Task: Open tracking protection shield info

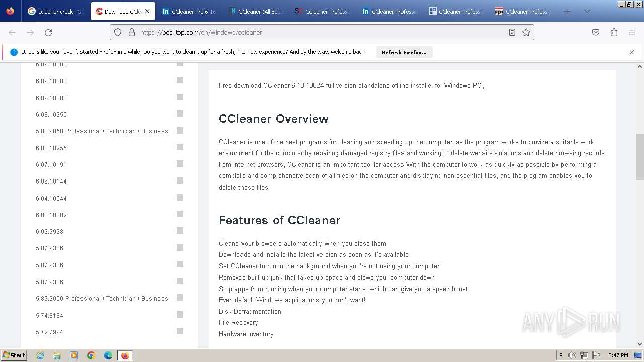Action: [x=118, y=32]
